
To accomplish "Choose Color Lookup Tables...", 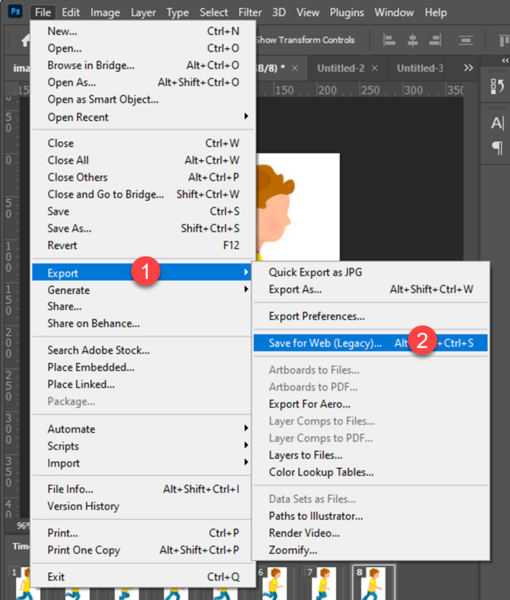I will point(370,472).
